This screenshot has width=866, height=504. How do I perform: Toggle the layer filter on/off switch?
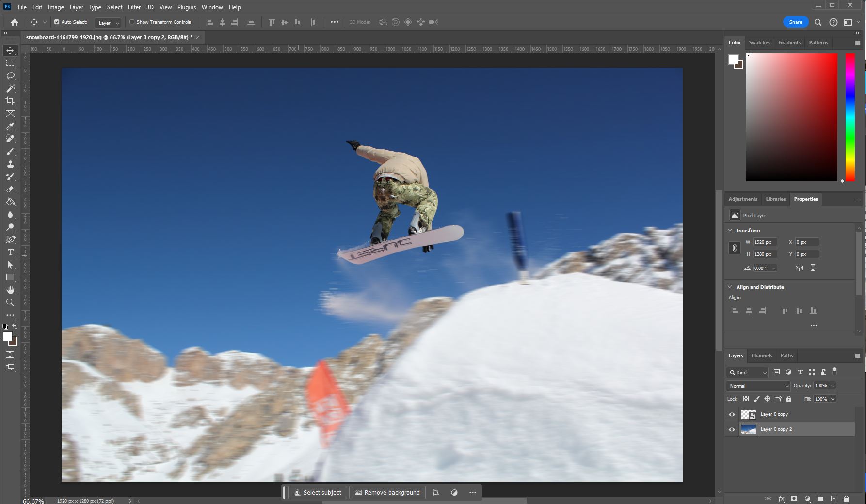834,371
